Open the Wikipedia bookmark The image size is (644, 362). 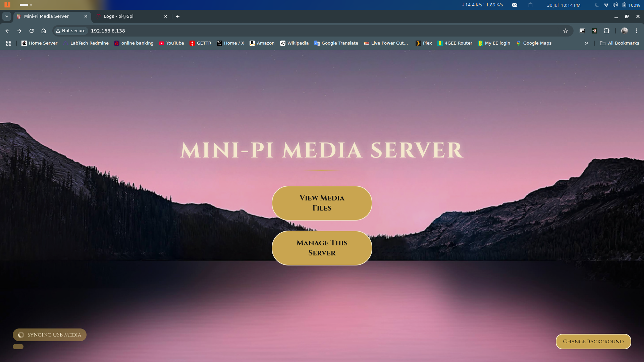click(x=294, y=43)
